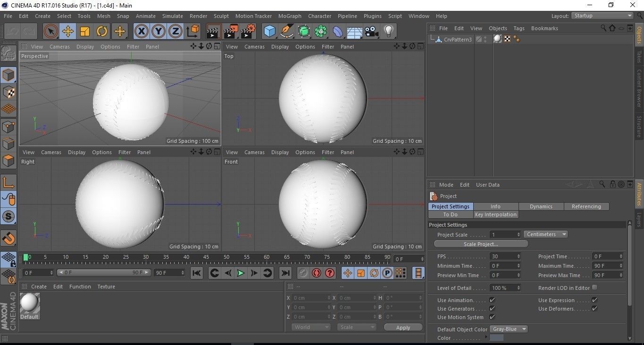The width and height of the screenshot is (644, 345).
Task: Add a Camera object
Action: (x=372, y=32)
